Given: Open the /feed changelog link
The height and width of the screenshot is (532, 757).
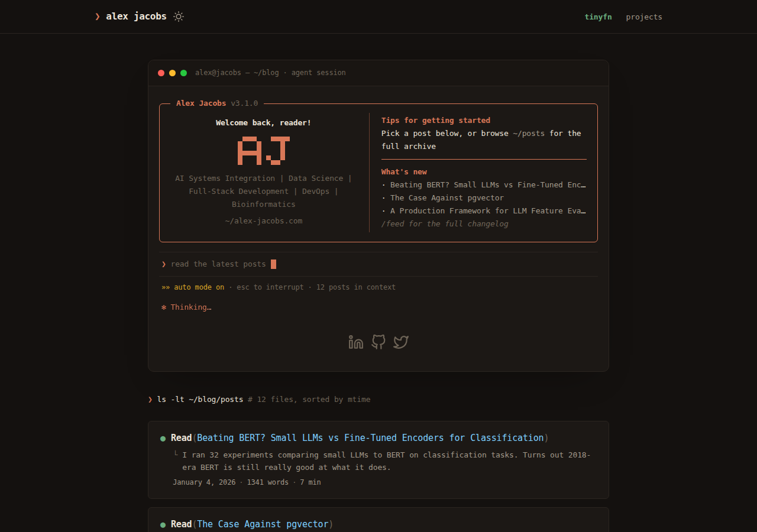Looking at the screenshot, I should [x=445, y=223].
